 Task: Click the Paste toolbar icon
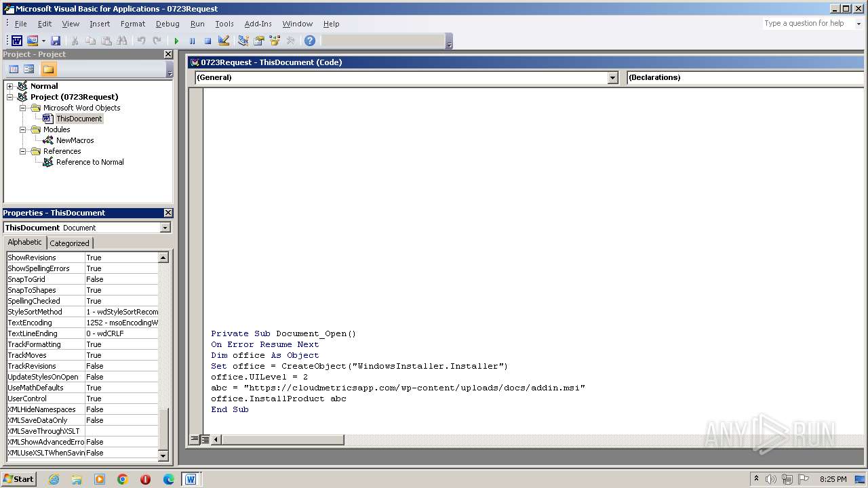pos(106,41)
